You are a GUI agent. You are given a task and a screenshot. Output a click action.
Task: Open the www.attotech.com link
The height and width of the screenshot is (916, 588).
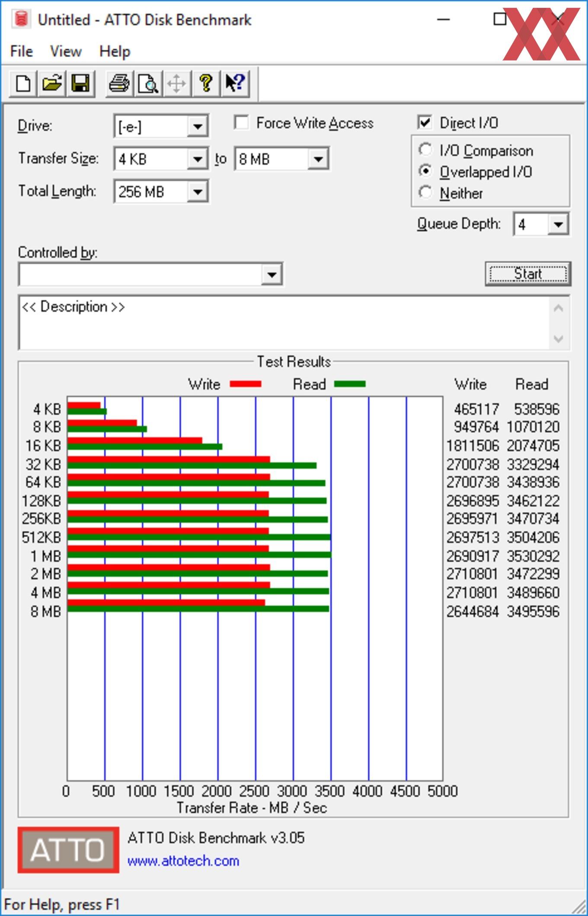[x=183, y=861]
